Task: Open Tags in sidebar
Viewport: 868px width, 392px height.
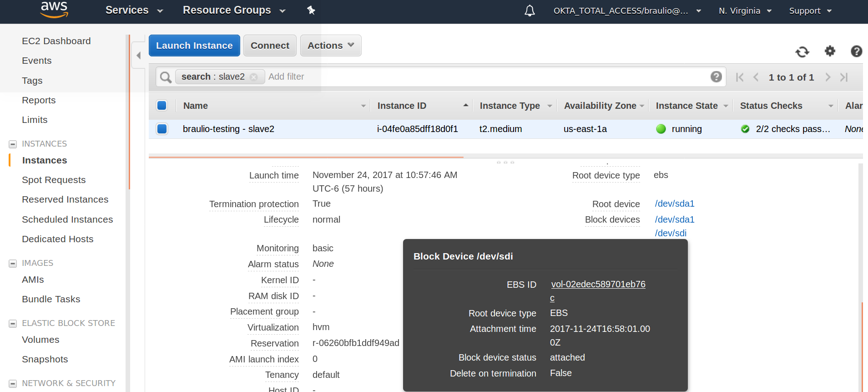Action: [x=32, y=81]
